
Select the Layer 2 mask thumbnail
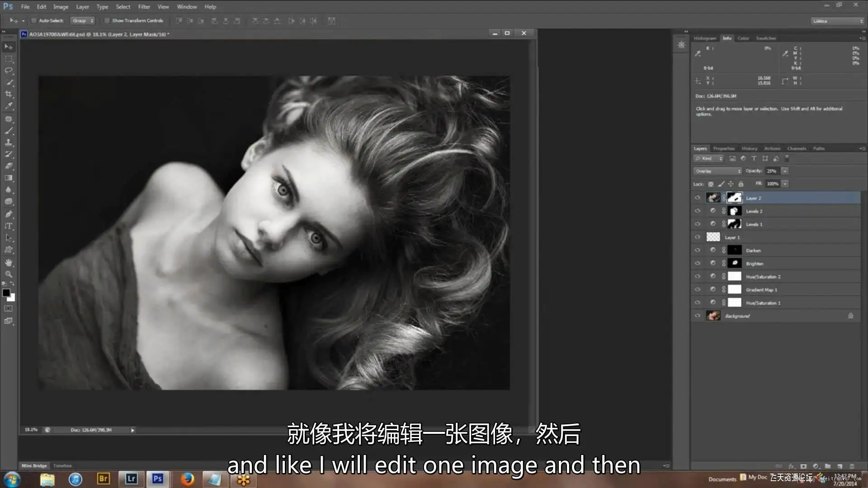pyautogui.click(x=734, y=198)
